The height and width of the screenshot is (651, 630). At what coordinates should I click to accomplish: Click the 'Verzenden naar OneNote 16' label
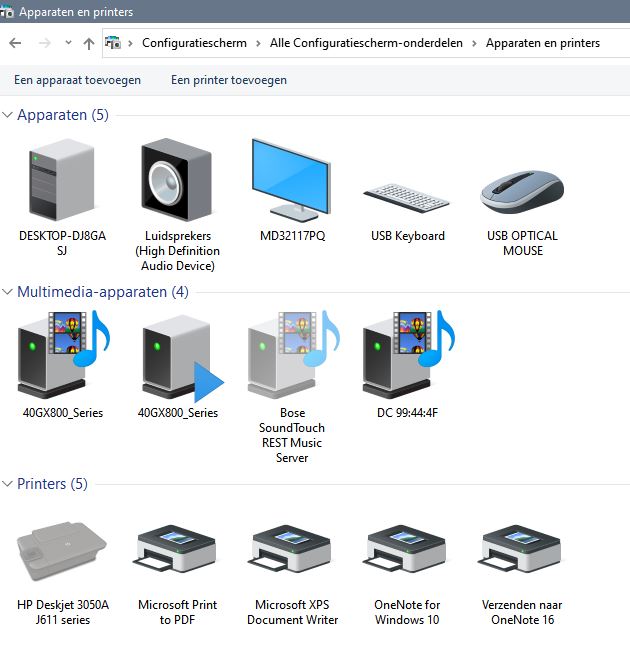[x=522, y=612]
